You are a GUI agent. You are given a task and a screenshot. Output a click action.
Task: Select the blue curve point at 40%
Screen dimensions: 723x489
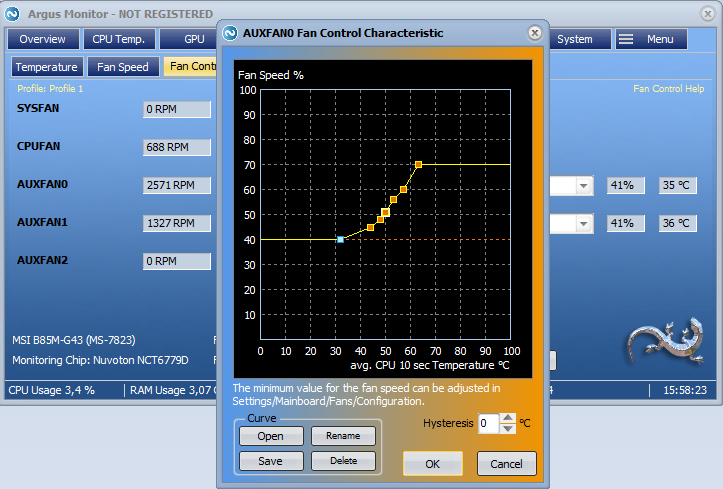341,240
